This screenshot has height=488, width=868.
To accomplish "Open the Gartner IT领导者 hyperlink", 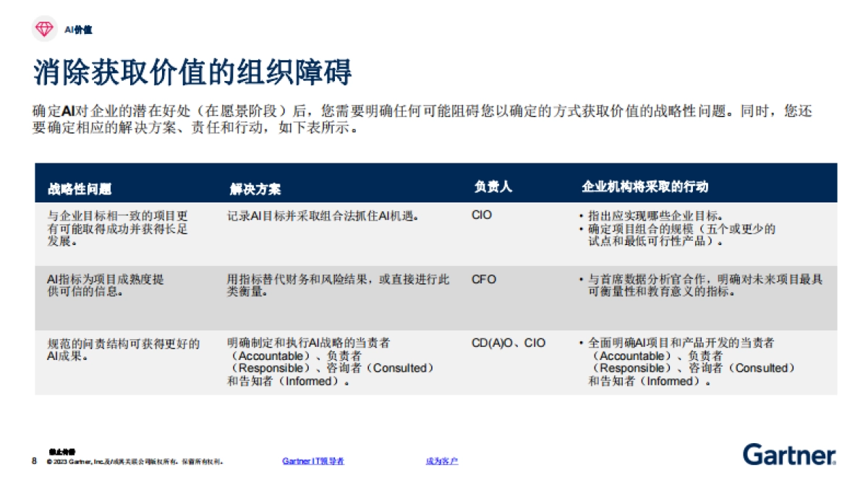I will (x=312, y=461).
